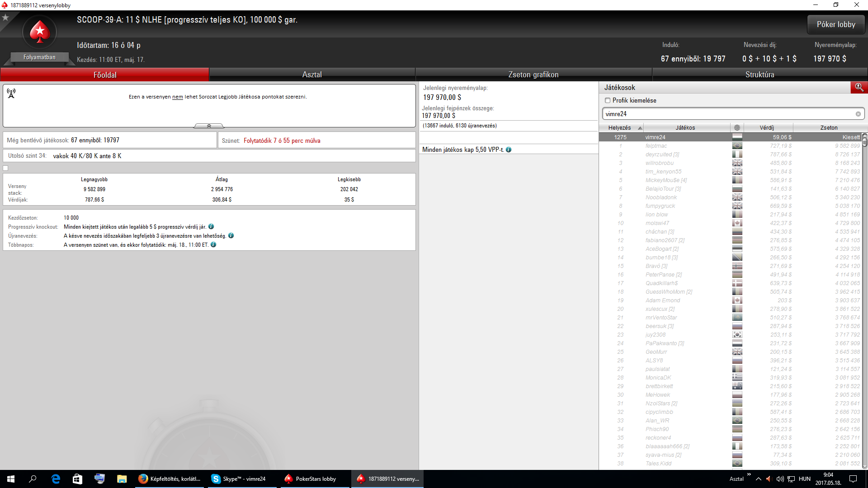Click the taskbar clock showing 9:04
Image resolution: width=868 pixels, height=488 pixels.
(828, 479)
